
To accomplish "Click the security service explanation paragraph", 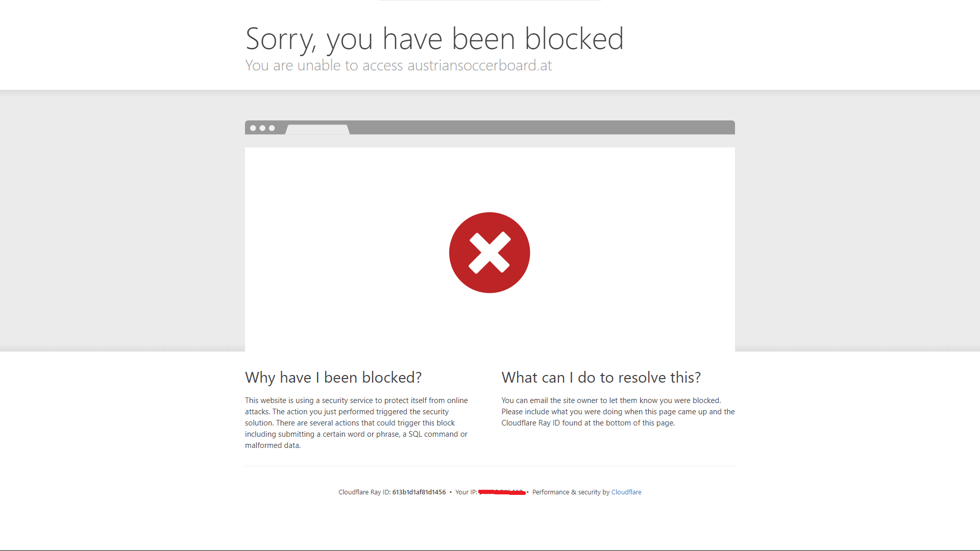I will pyautogui.click(x=357, y=423).
